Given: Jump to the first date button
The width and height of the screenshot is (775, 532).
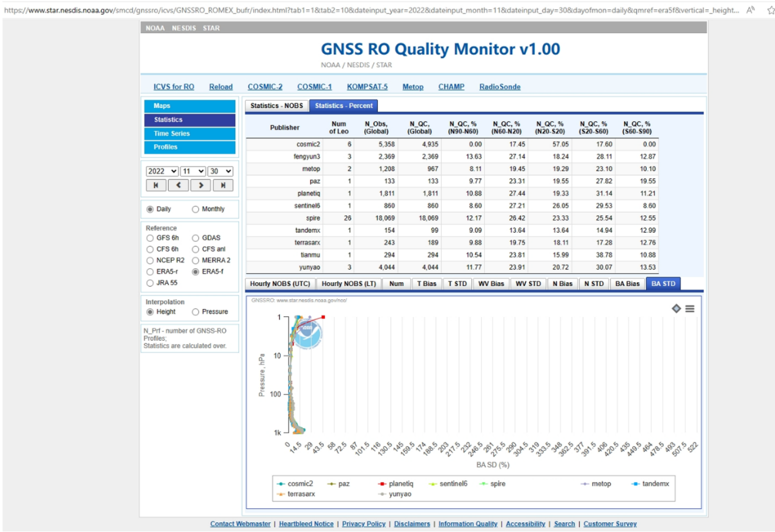Looking at the screenshot, I should [156, 185].
